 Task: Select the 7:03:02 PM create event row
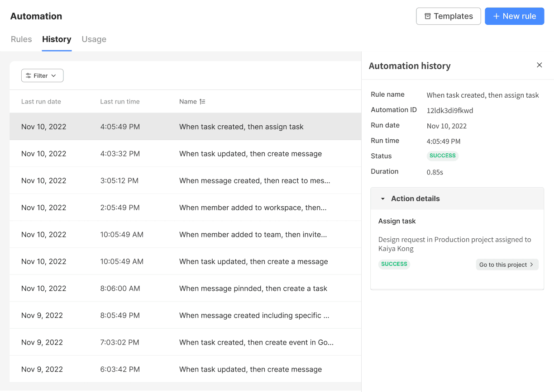pos(185,342)
